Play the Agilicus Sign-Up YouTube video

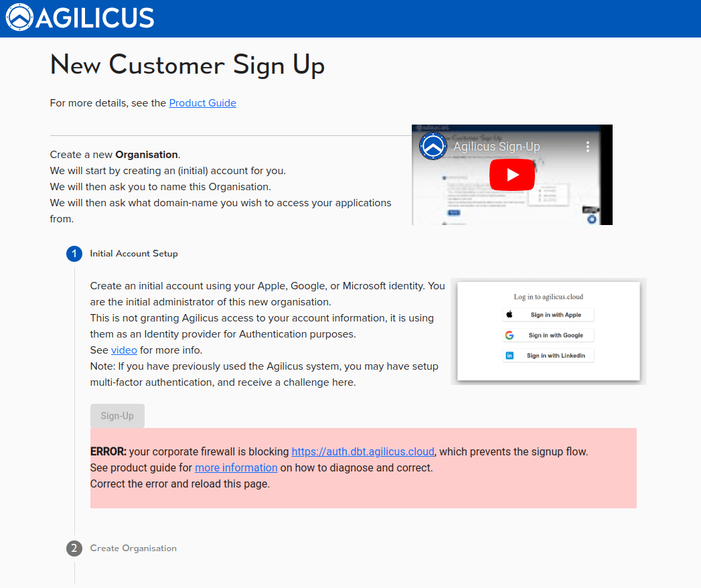coord(512,175)
